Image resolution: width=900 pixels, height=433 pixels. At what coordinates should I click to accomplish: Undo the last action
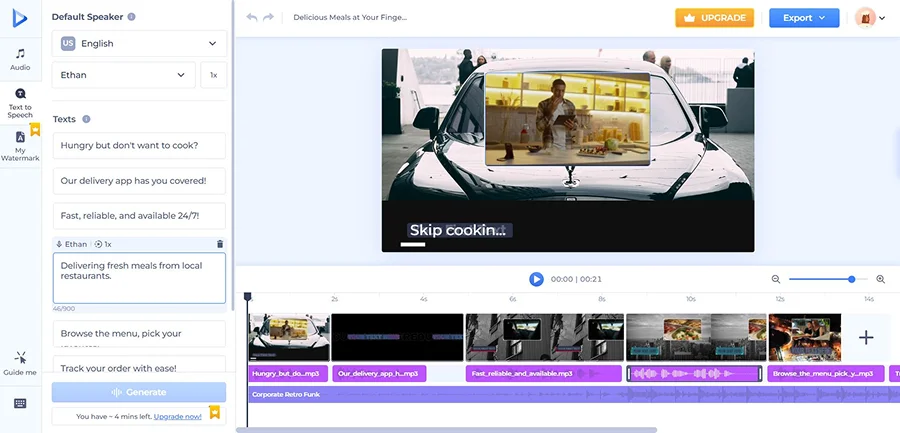click(x=252, y=17)
